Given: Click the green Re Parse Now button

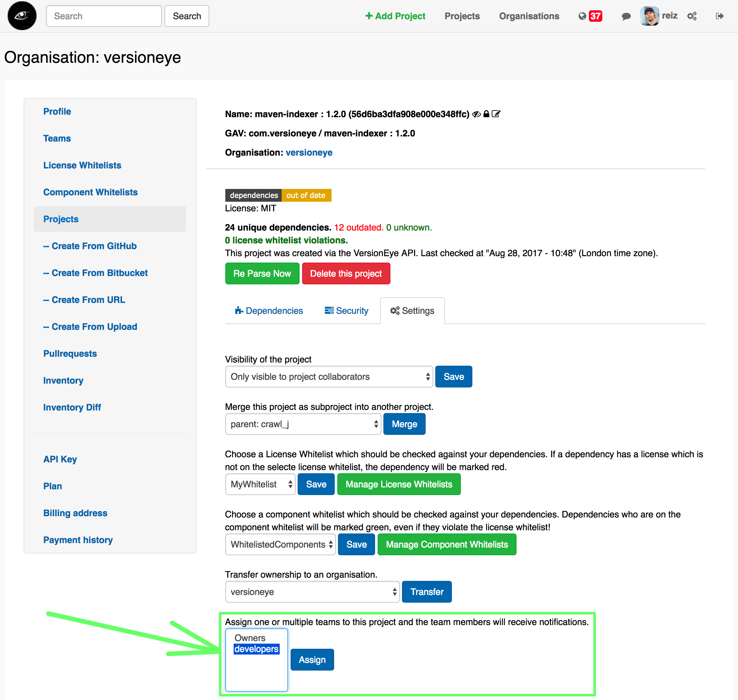Looking at the screenshot, I should (x=262, y=273).
